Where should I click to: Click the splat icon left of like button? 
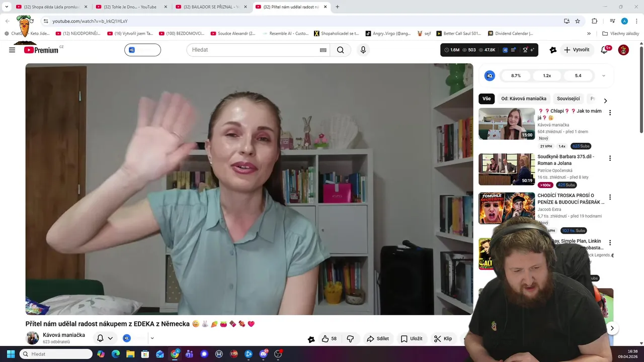(311, 339)
